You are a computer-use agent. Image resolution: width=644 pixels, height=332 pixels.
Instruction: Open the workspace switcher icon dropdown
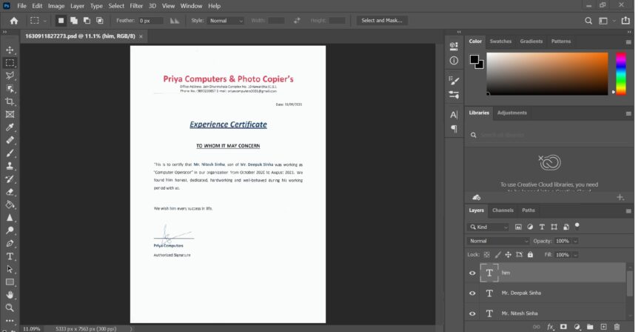click(x=606, y=21)
